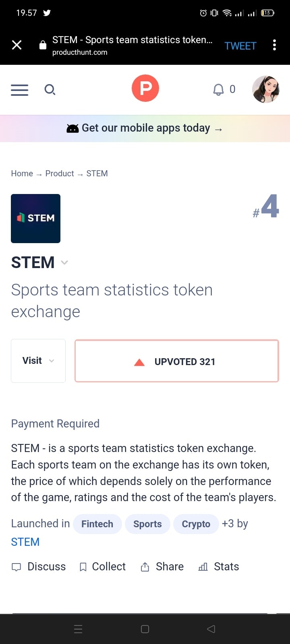Viewport: 290px width, 644px height.
Task: Expand the chevron beside STEM title
Action: tap(64, 263)
